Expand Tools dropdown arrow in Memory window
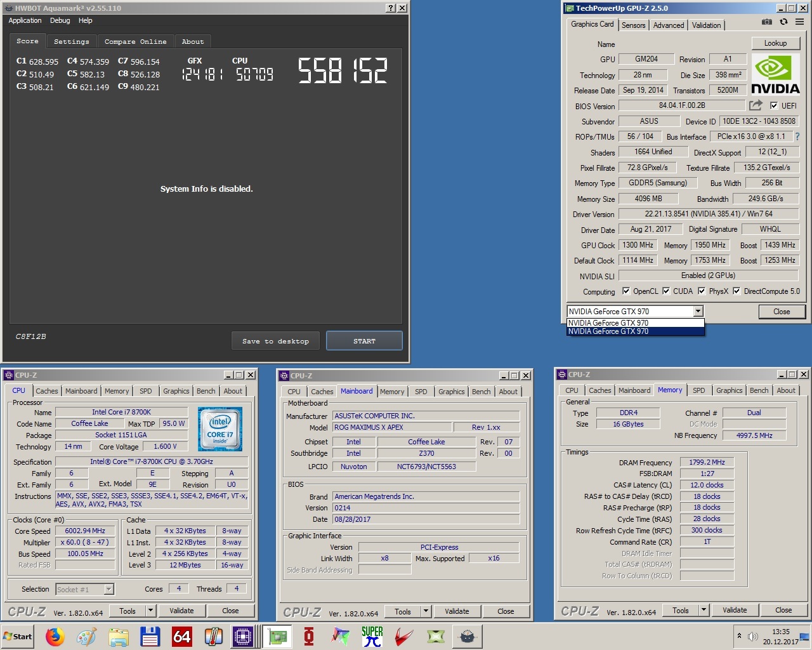Image resolution: width=812 pixels, height=650 pixels. (704, 610)
